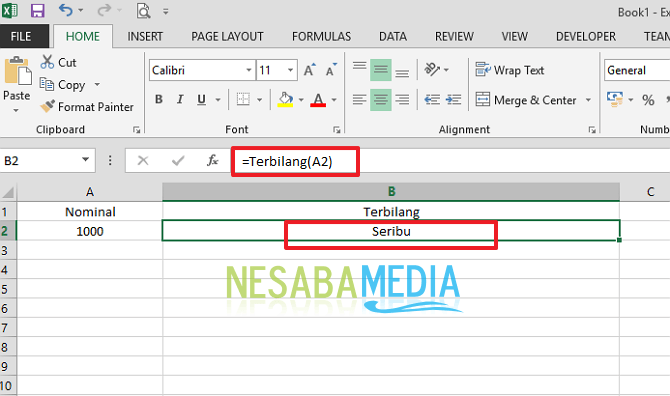
Task: Switch to the DEVELOPER tab
Action: click(586, 36)
